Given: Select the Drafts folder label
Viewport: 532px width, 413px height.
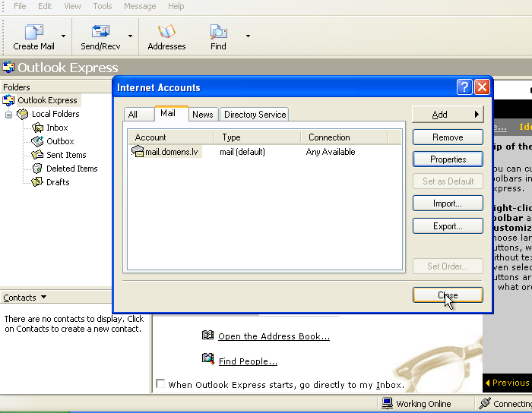Looking at the screenshot, I should (x=58, y=182).
